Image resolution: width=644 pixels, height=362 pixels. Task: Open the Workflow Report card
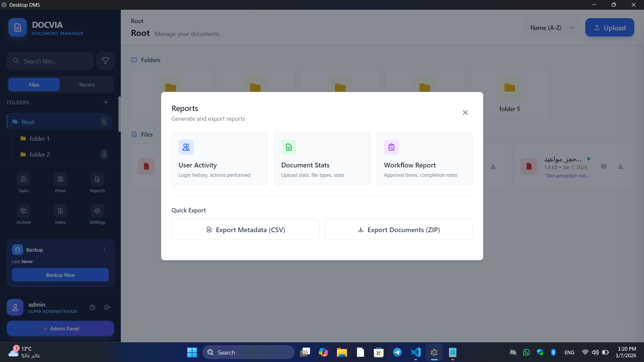coord(425,159)
